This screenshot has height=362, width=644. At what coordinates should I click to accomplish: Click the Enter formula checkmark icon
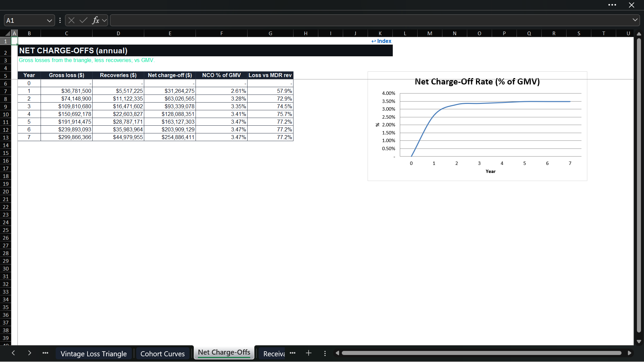(84, 20)
